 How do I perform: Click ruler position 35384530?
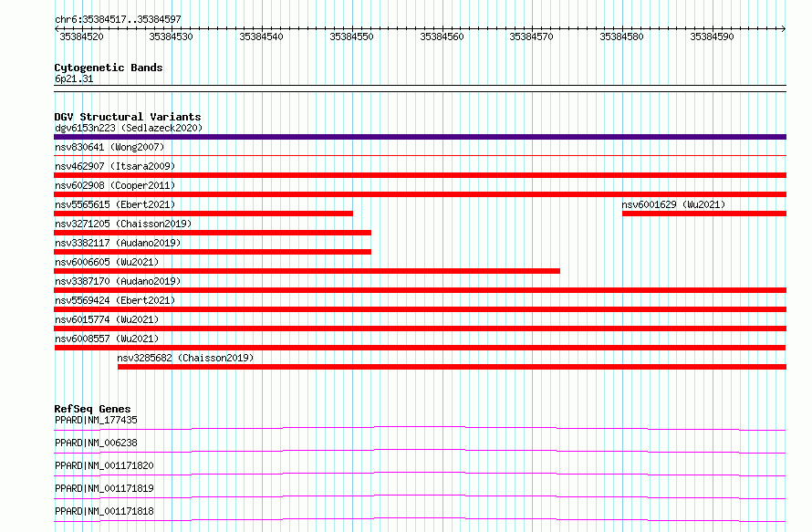171,37
